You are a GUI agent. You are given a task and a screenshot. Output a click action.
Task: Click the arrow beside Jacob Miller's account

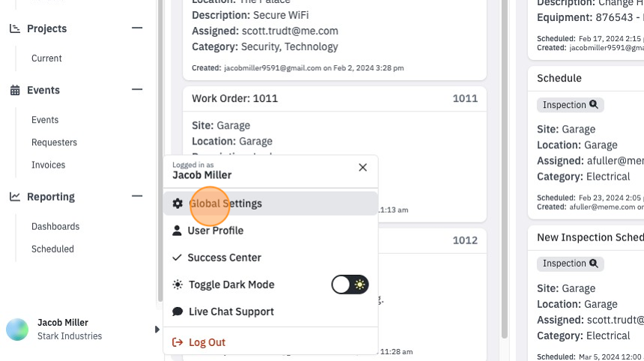coord(157,330)
